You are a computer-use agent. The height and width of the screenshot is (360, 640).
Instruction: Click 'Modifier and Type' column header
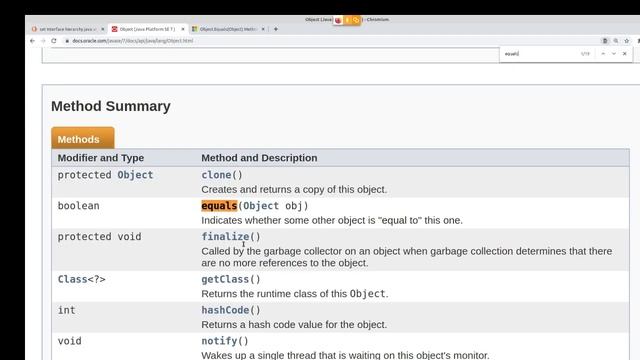101,158
